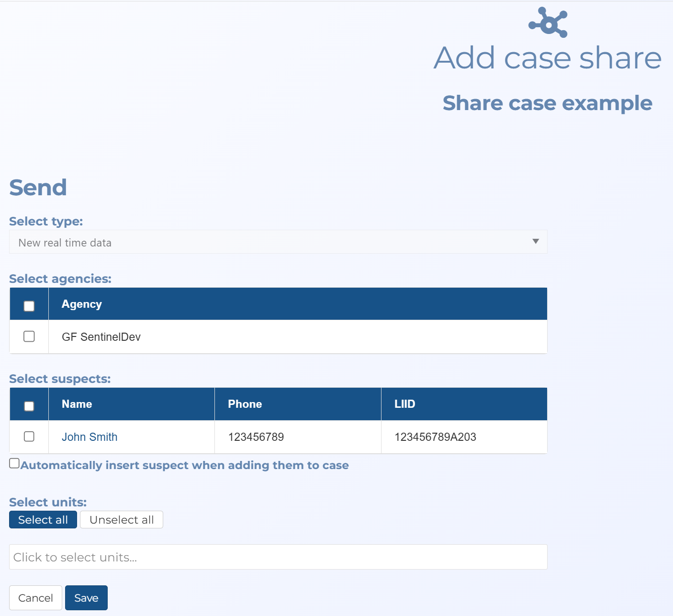Image resolution: width=673 pixels, height=616 pixels.
Task: Open the John Smith suspect link
Action: pos(90,437)
